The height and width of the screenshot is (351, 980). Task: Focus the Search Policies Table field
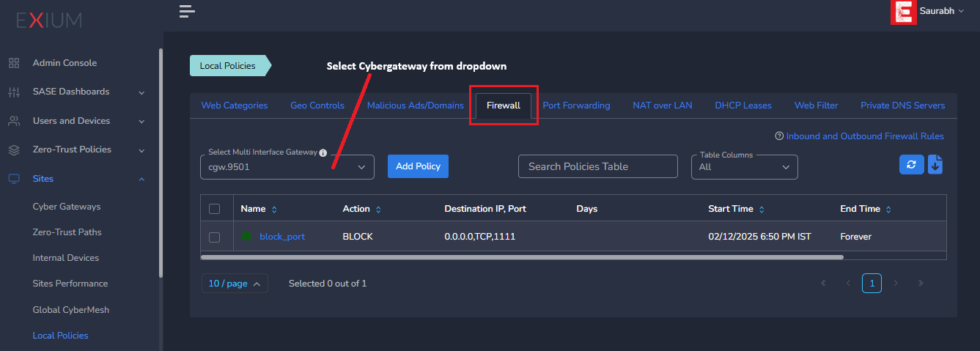[597, 166]
